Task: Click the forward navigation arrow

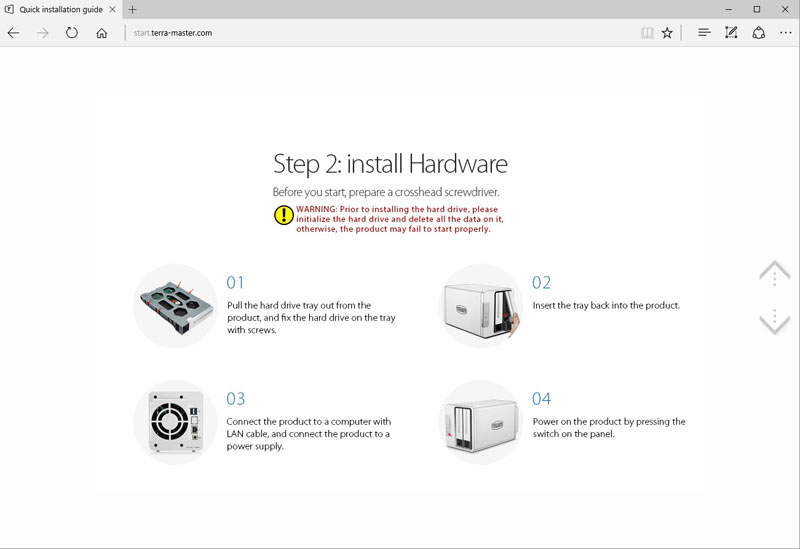Action: pos(42,33)
